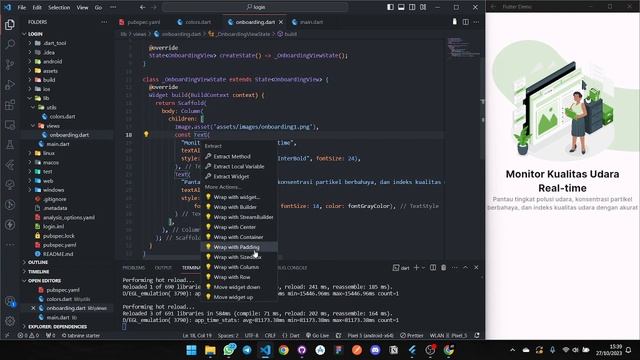Viewport: 640px width, 360px height.
Task: Open Chrome from taskbar
Action: pyautogui.click(x=283, y=350)
